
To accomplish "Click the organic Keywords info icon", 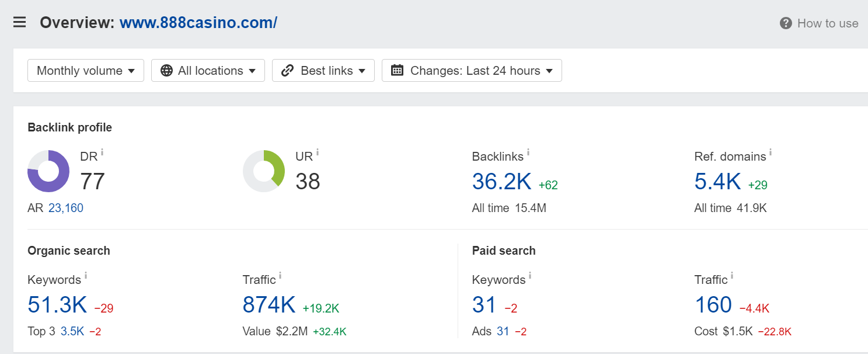I will coord(86,276).
